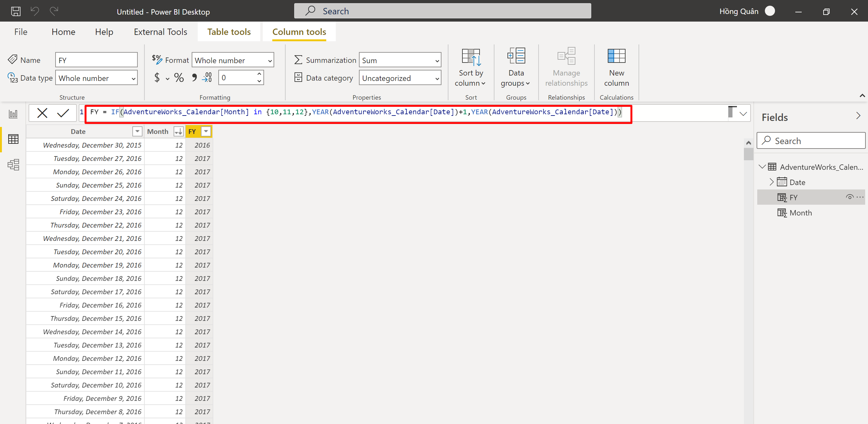This screenshot has width=868, height=424.
Task: Open the External Tools tab
Action: tap(160, 32)
